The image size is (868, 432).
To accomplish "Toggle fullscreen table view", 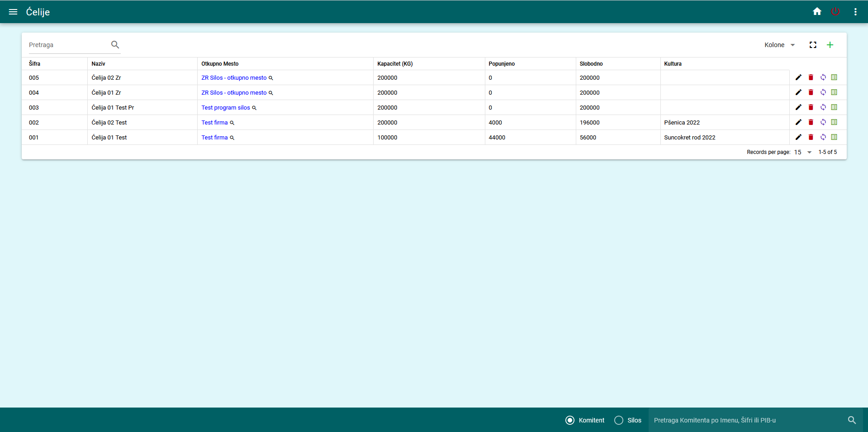I will coord(813,45).
